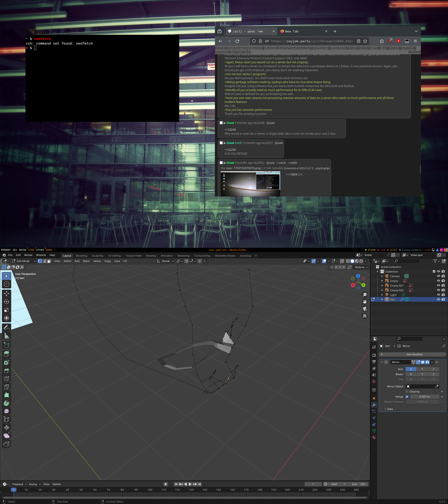Enable Bisect Z toggle
The width and height of the screenshot is (448, 504).
click(x=434, y=374)
